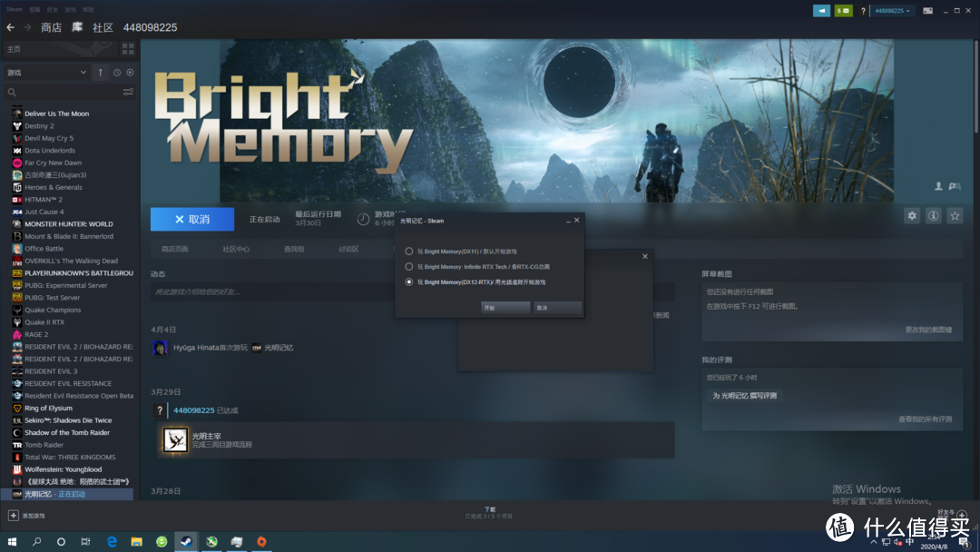This screenshot has height=552, width=980.
Task: Open the 好友 menu in the menu bar
Action: [53, 9]
